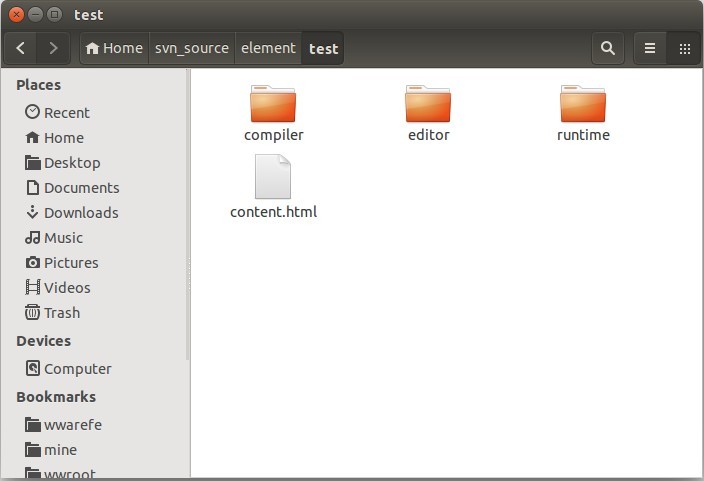
Task: Open Computer under Devices
Action: pos(97,369)
